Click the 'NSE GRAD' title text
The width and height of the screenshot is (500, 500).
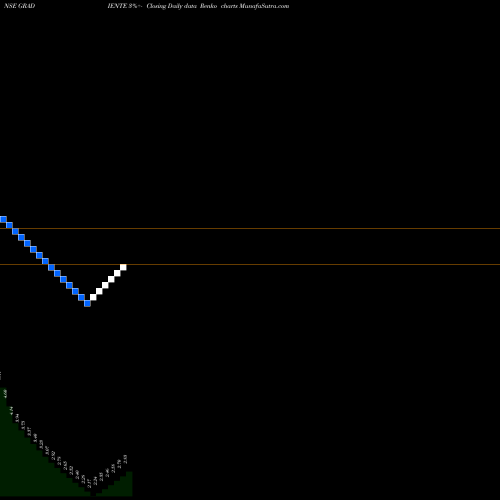19,6
